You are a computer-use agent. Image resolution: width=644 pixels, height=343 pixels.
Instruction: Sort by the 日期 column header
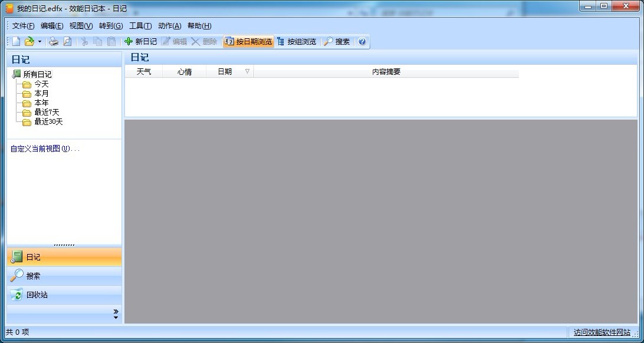point(225,71)
